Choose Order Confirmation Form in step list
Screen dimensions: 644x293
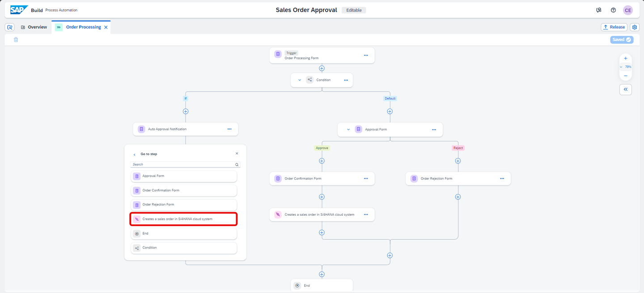(x=184, y=190)
